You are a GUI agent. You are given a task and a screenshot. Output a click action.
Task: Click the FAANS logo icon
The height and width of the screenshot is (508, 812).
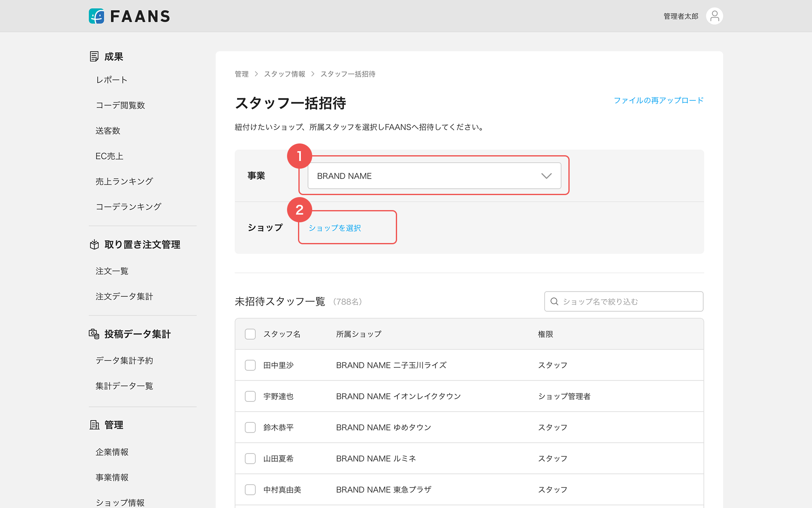(x=96, y=16)
